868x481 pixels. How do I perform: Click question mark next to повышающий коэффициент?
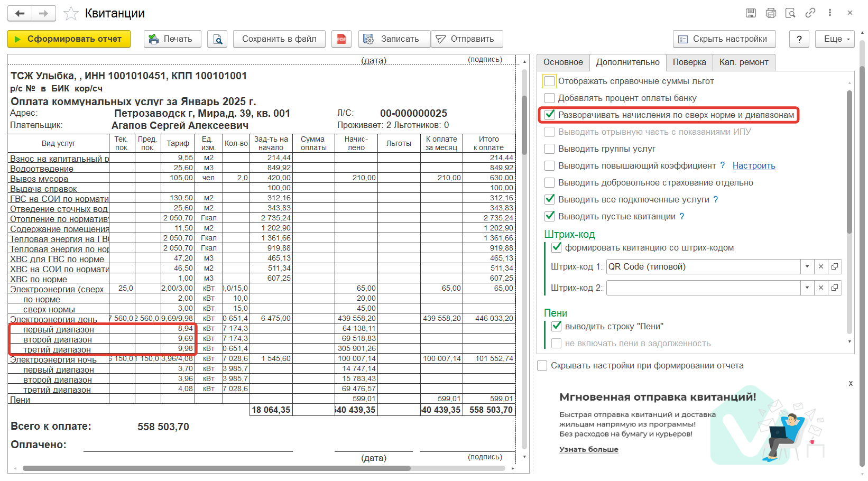[723, 165]
